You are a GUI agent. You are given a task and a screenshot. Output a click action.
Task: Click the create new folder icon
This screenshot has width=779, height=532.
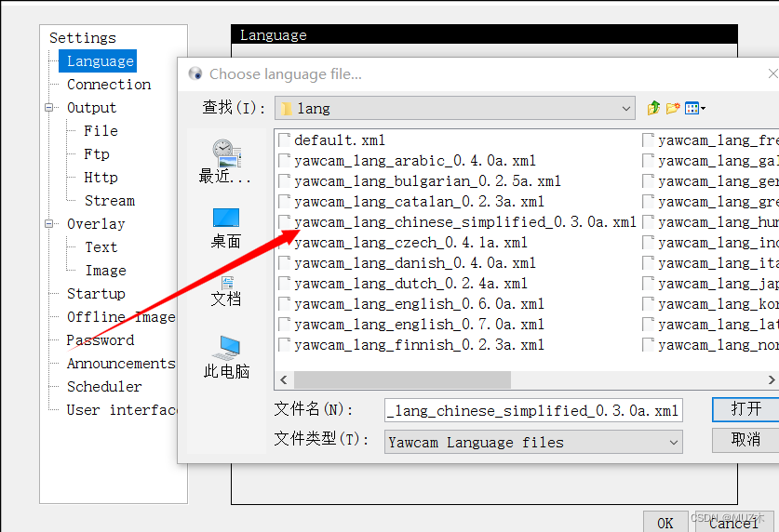pyautogui.click(x=673, y=108)
